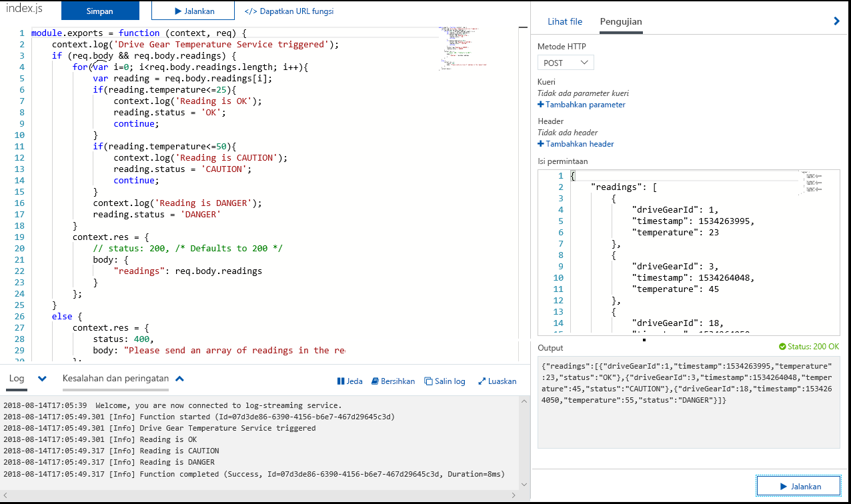Copy logs using Salin log

(445, 381)
